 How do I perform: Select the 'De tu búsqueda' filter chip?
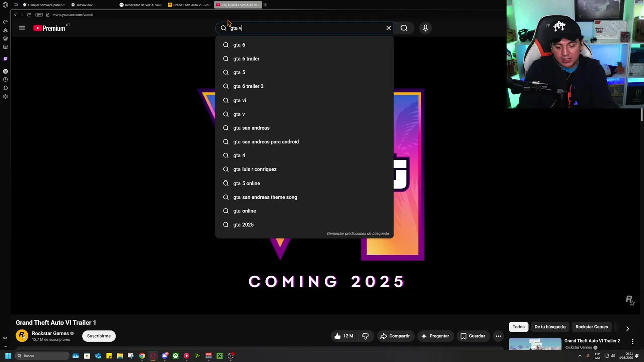point(550,327)
